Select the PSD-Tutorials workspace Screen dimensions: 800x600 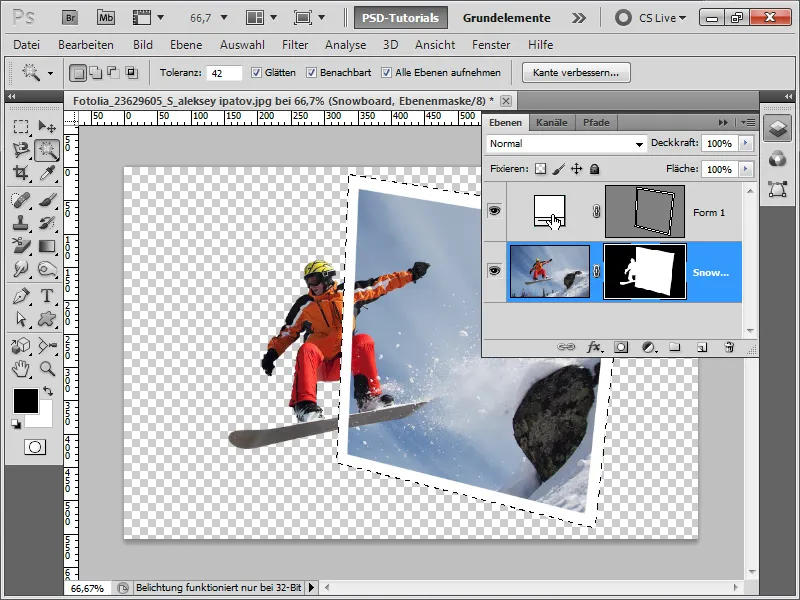(x=401, y=18)
